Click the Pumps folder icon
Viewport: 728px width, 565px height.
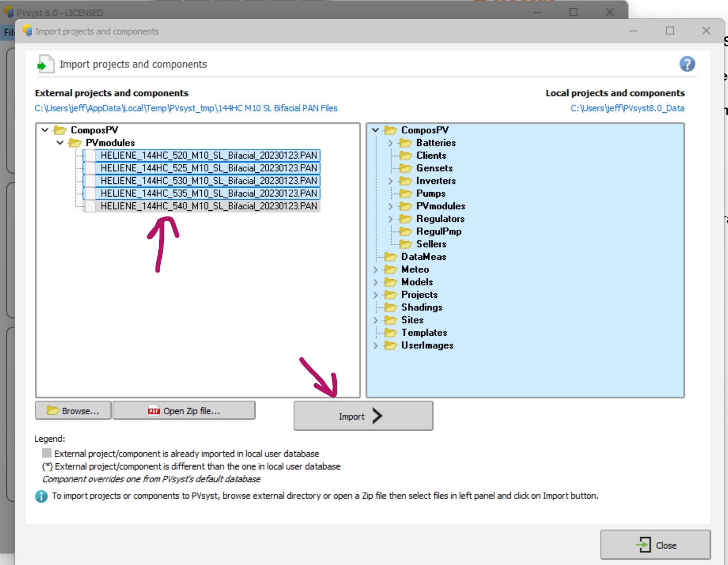tap(405, 193)
